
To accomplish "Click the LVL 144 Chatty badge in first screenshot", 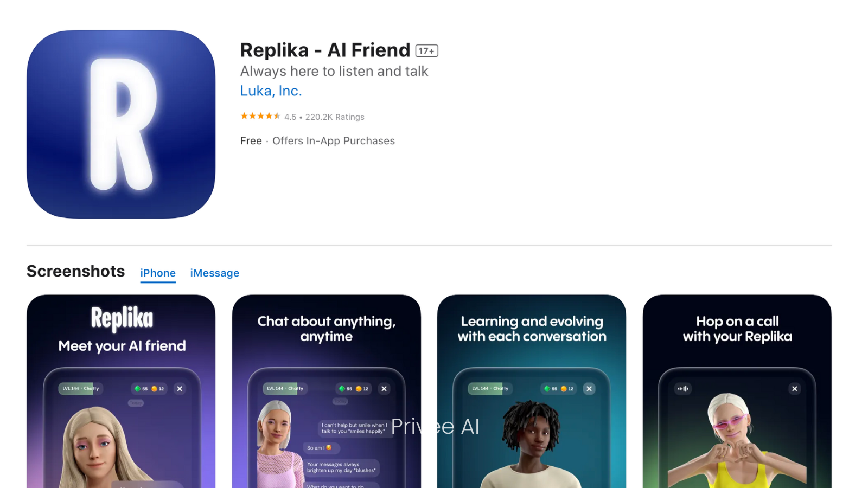I will point(80,389).
